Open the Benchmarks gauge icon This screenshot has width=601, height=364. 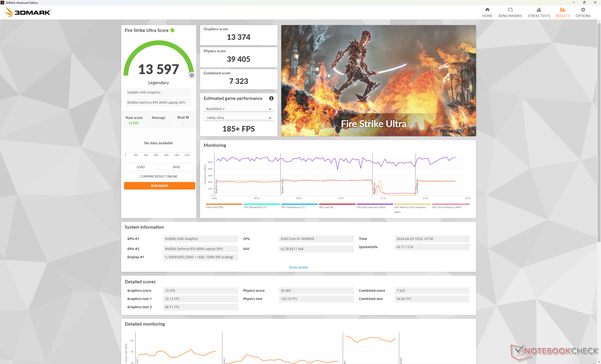[510, 10]
